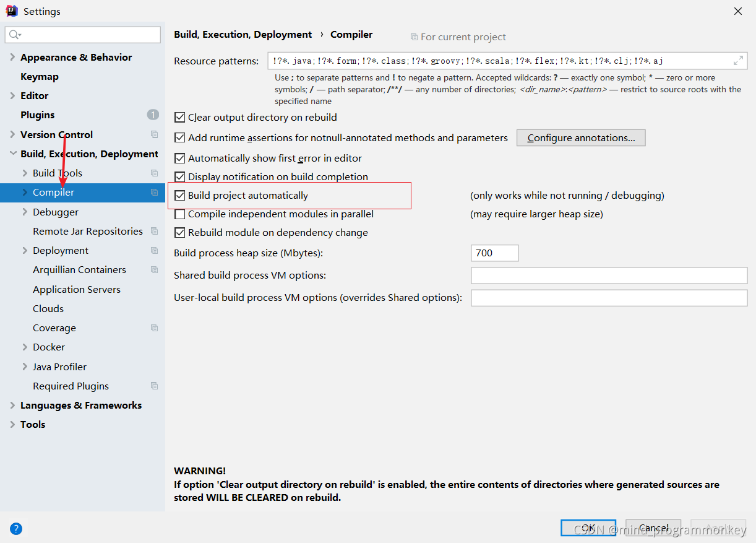Expand the Resource patterns field with arrows icon
The height and width of the screenshot is (543, 756).
[x=738, y=61]
